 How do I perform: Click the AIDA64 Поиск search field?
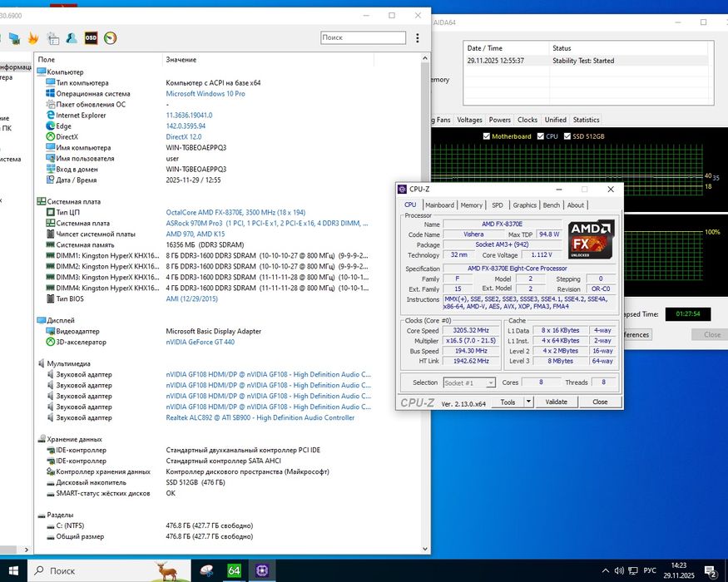click(363, 37)
